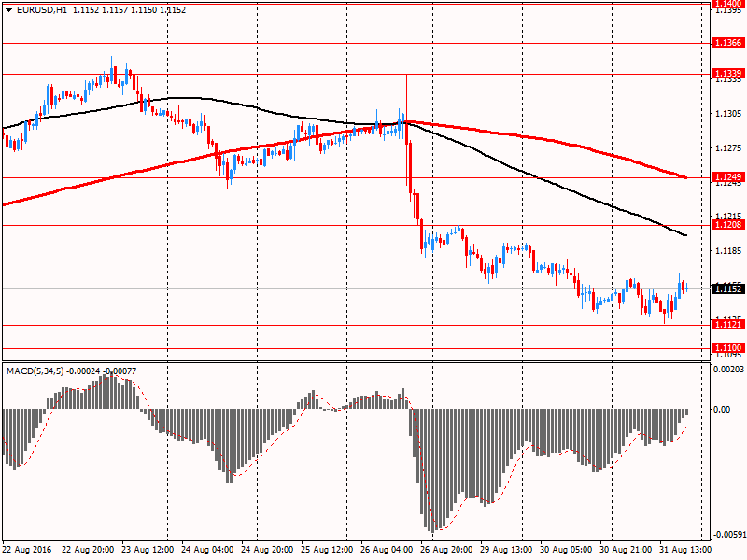
Task: Click the 26 Aug 04:00 time label
Action: pyautogui.click(x=387, y=550)
